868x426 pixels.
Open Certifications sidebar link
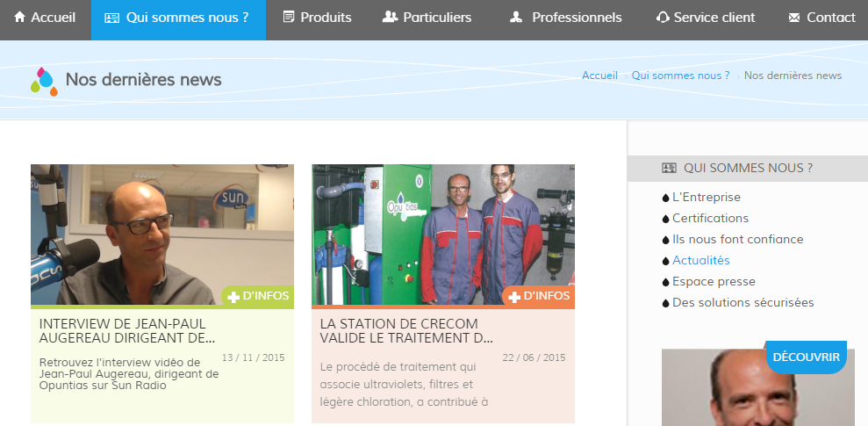pyautogui.click(x=710, y=218)
